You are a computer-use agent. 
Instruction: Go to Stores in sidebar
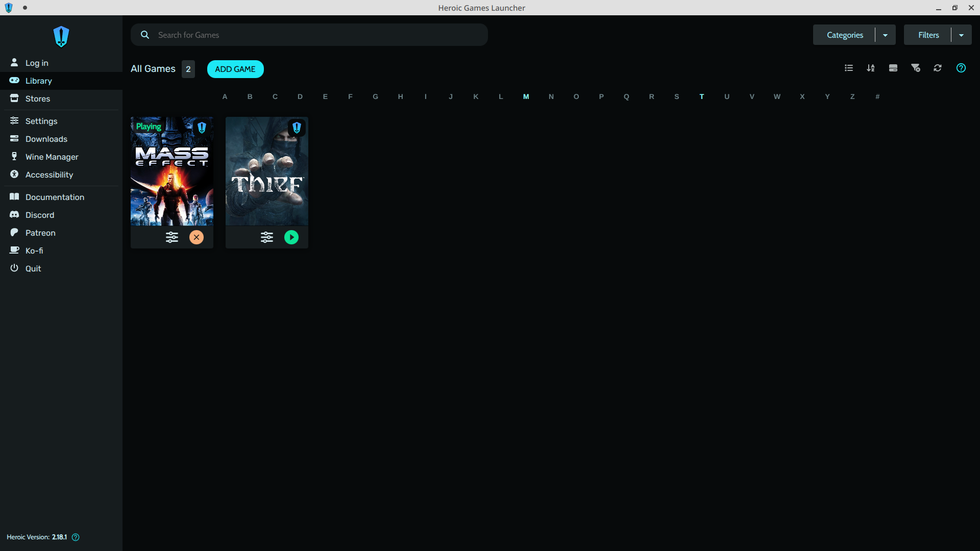[38, 98]
